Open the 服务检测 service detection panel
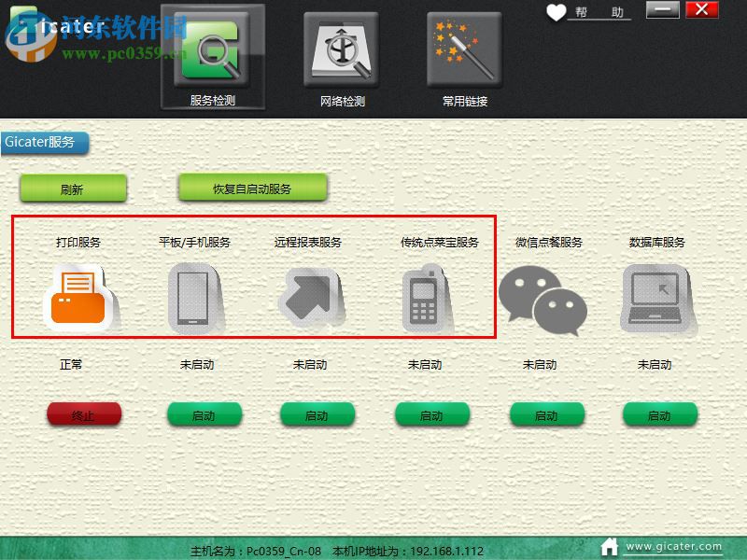The height and width of the screenshot is (560, 747). 213,51
